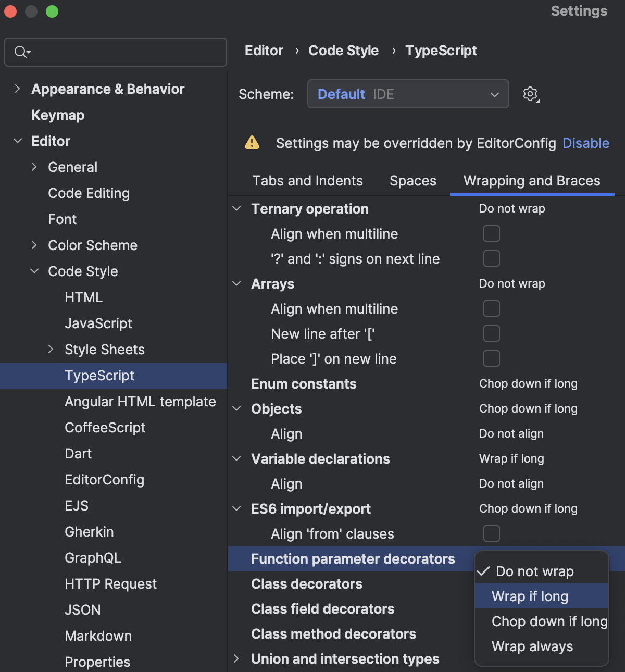625x672 pixels.
Task: Open the Scheme dropdown arrow
Action: point(494,94)
